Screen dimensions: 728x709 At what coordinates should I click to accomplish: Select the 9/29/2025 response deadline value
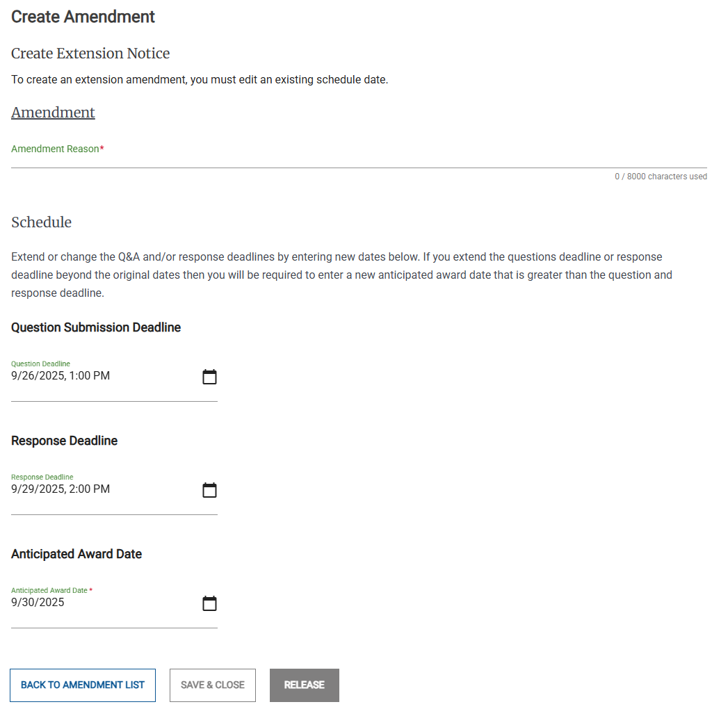click(60, 489)
